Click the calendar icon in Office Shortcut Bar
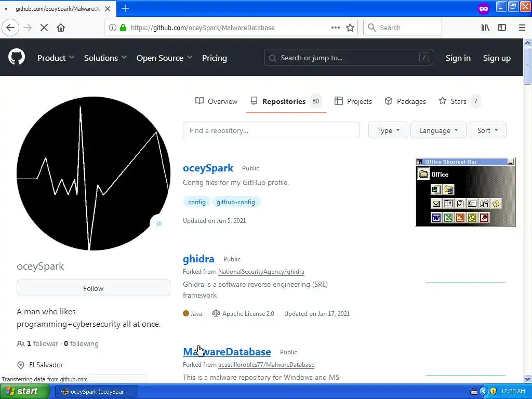This screenshot has width=532, height=399. 448,204
